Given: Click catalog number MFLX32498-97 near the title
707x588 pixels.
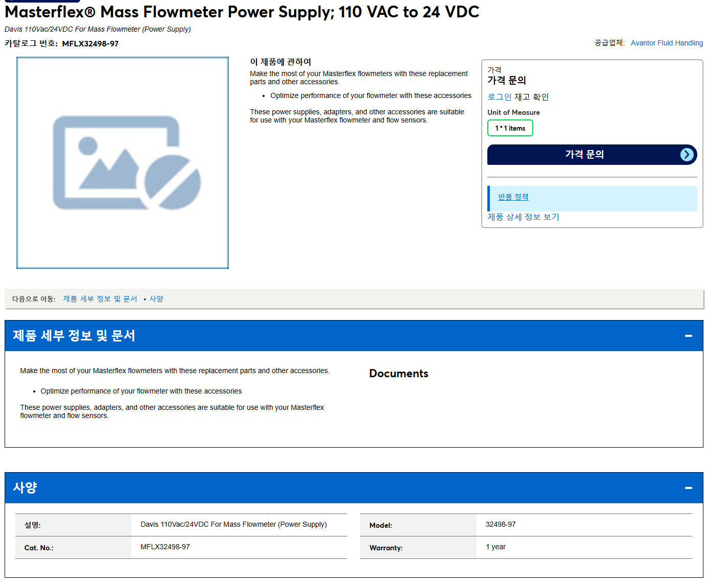Looking at the screenshot, I should pyautogui.click(x=90, y=44).
